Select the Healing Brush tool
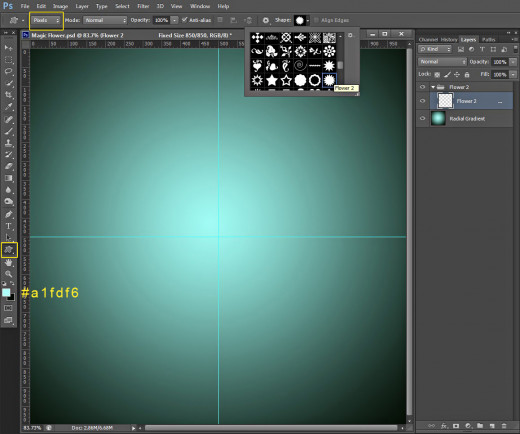This screenshot has height=434, width=520. click(9, 119)
